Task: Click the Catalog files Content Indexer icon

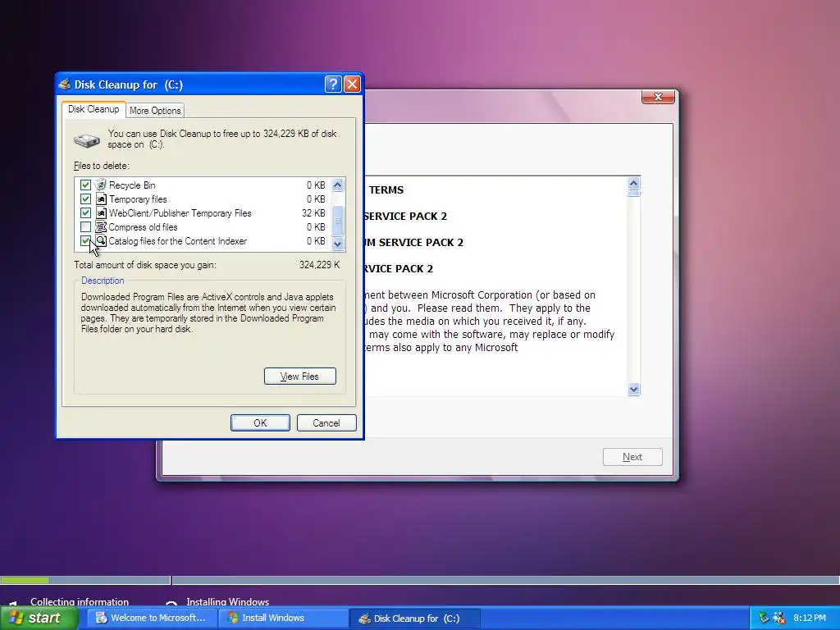Action: click(101, 240)
